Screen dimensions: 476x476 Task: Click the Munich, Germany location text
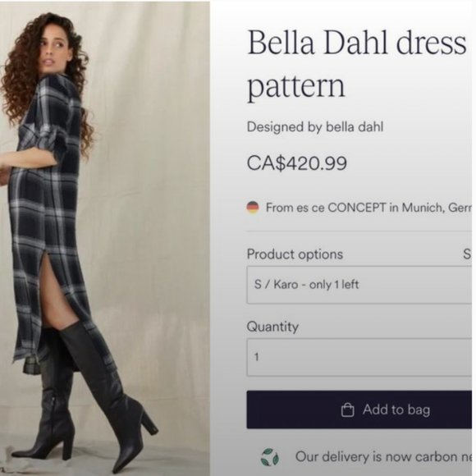point(437,208)
